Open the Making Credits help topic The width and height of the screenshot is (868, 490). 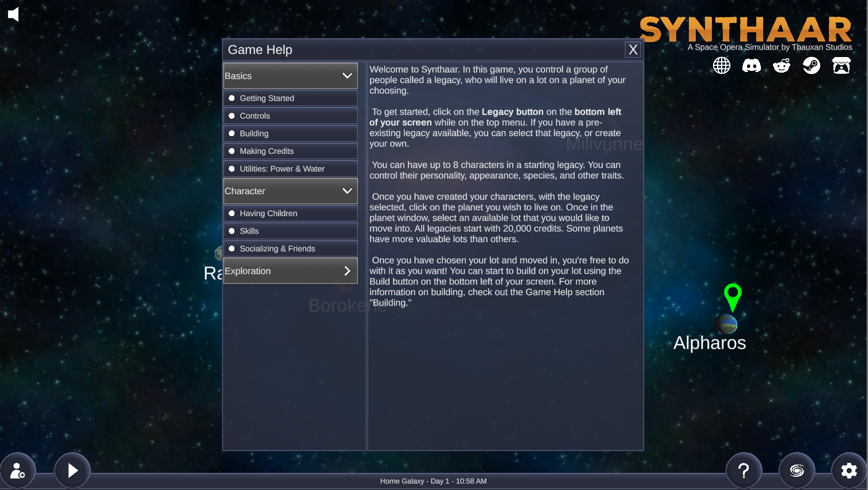(x=290, y=151)
